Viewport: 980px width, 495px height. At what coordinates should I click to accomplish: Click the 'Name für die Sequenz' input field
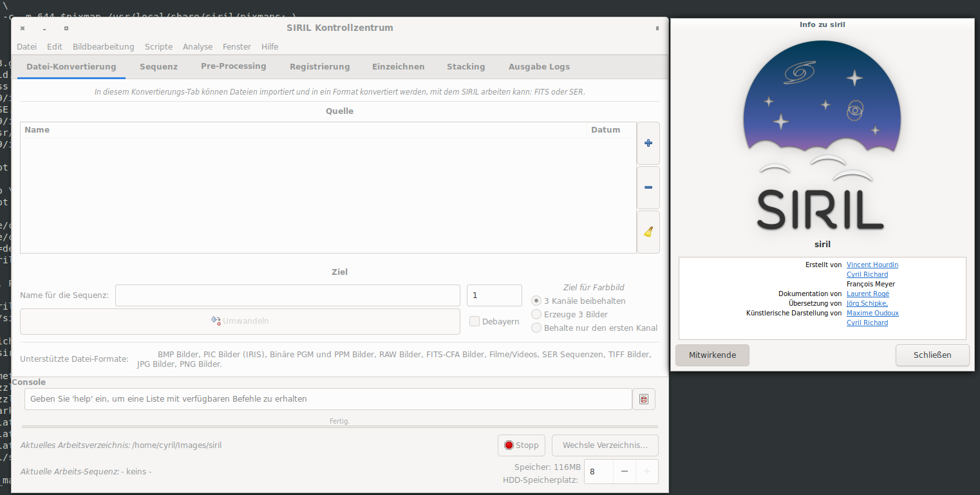point(288,295)
